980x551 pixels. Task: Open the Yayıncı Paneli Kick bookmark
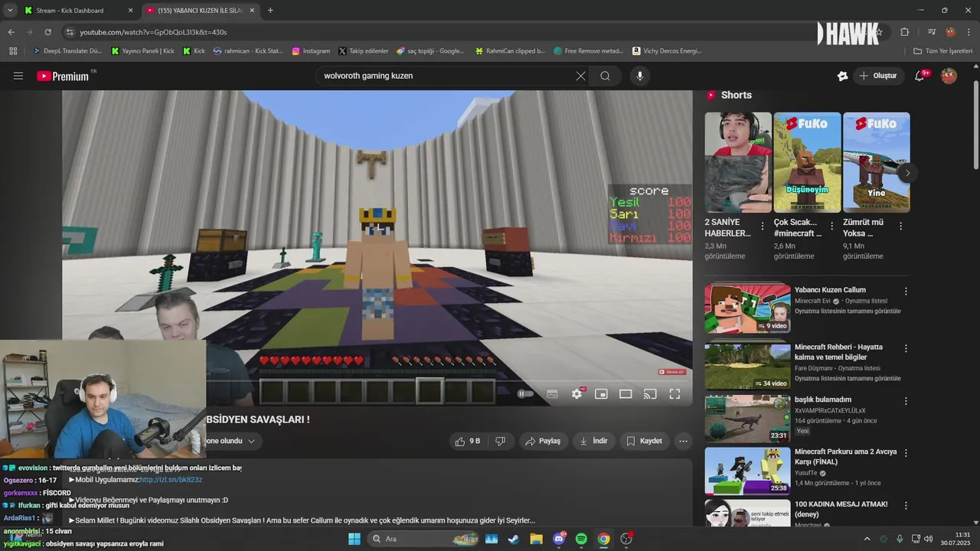(x=143, y=51)
